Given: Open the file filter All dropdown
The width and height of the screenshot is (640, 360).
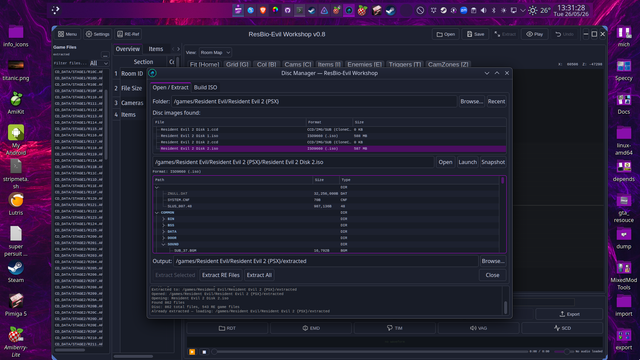Looking at the screenshot, I should [99, 63].
